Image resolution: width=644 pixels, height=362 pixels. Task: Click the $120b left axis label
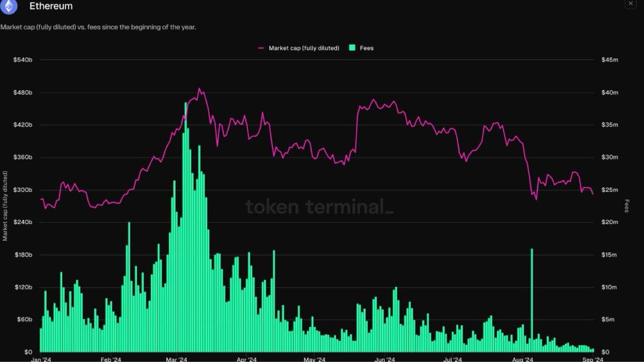point(22,287)
